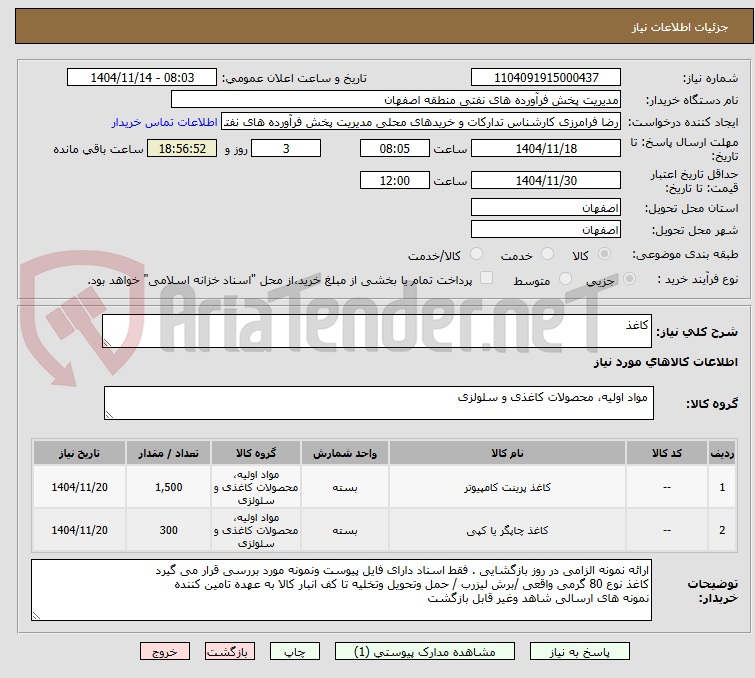This screenshot has height=678, width=755.
Task: Click the ردیف column header
Action: click(722, 453)
